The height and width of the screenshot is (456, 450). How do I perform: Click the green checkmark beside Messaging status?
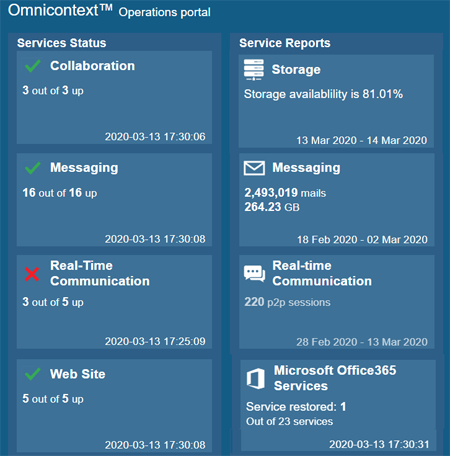(33, 168)
